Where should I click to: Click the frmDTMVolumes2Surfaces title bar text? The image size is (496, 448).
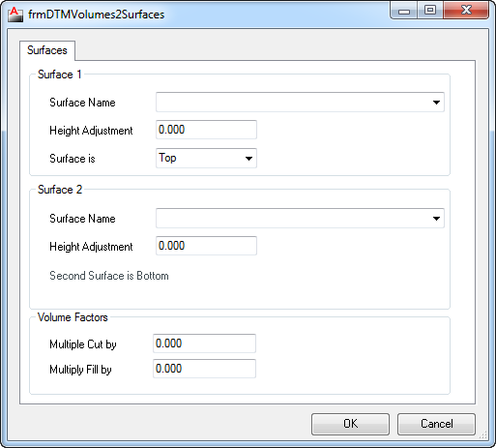pos(96,15)
